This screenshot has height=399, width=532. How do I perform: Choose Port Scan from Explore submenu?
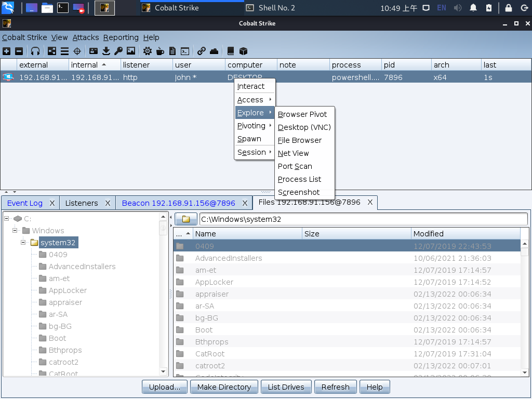295,166
